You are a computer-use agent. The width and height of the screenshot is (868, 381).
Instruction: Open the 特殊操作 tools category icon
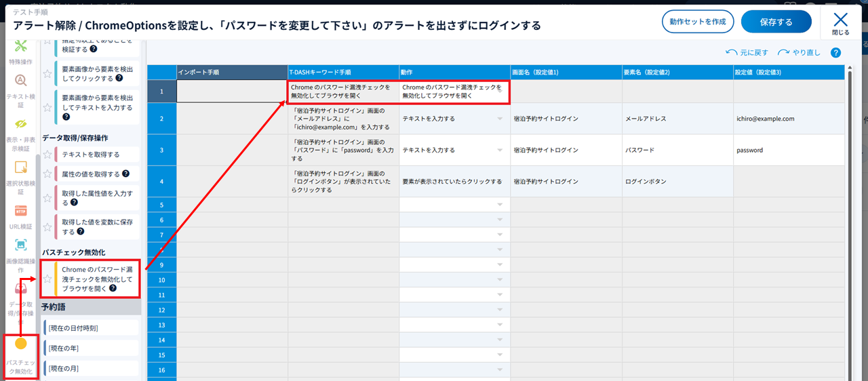click(20, 47)
